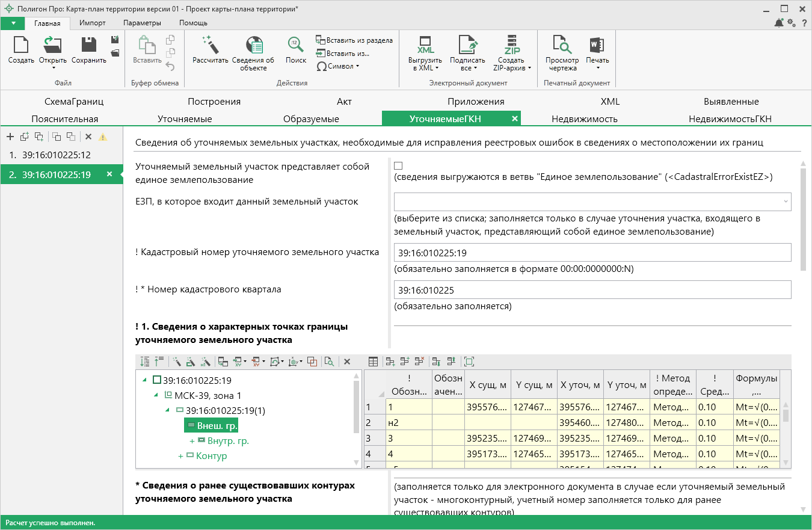Click the Создать new document icon
This screenshot has height=530, width=812.
pos(21,45)
